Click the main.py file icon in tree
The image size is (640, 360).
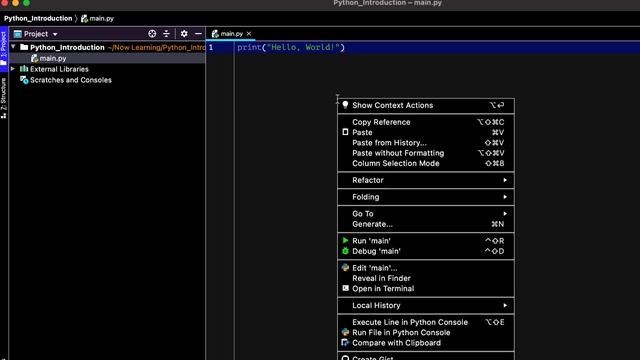coord(34,58)
